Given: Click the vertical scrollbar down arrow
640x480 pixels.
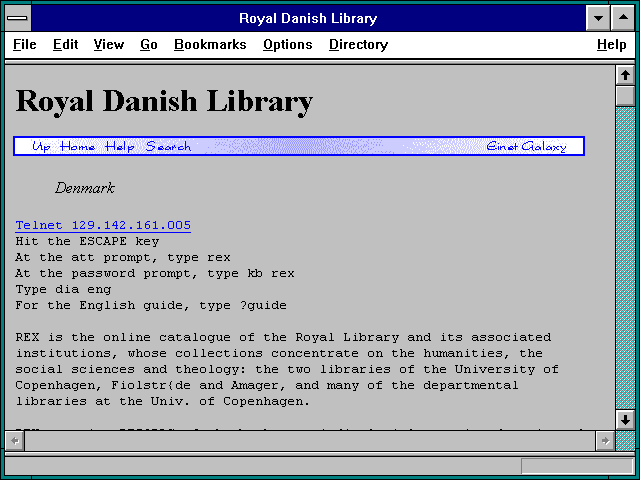Looking at the screenshot, I should pos(625,420).
